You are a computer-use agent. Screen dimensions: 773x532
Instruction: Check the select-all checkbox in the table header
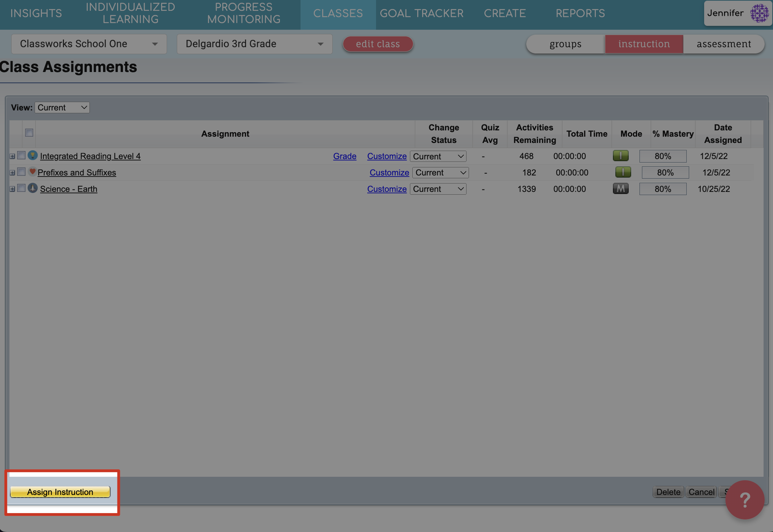pyautogui.click(x=29, y=133)
